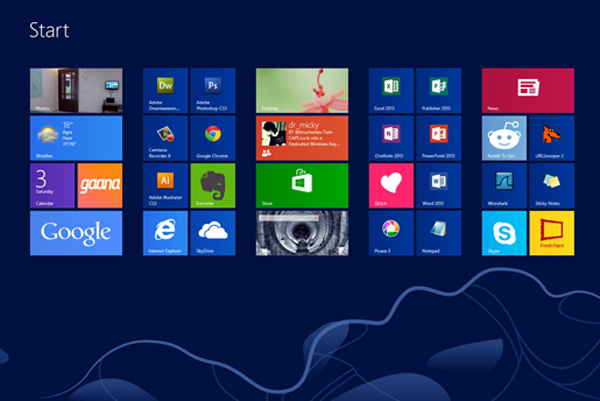This screenshot has height=401, width=600.
Task: Launch Word 2013
Action: (x=439, y=186)
